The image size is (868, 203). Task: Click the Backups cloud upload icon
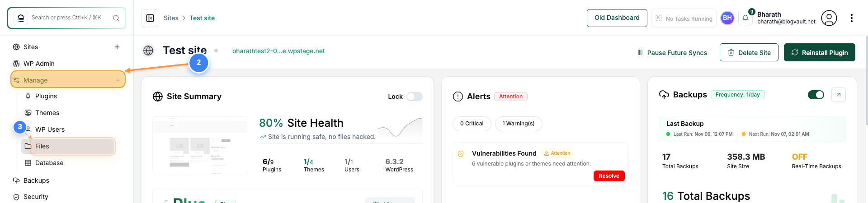(664, 95)
